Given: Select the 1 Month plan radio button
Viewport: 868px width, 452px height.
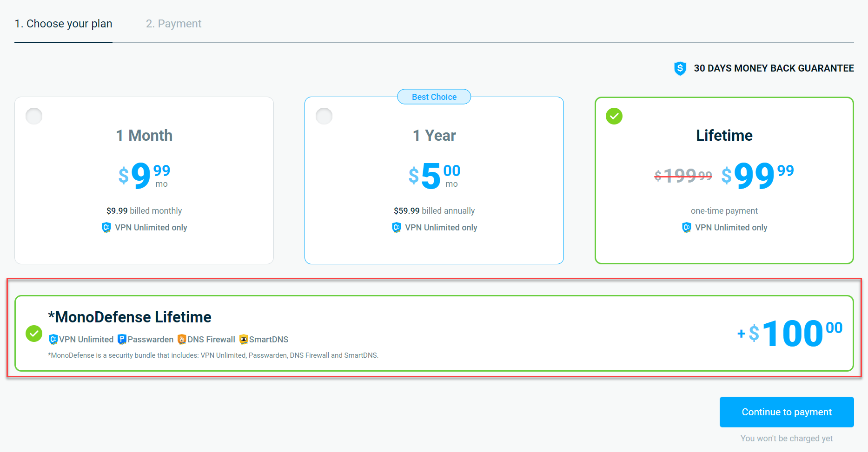Looking at the screenshot, I should [34, 116].
